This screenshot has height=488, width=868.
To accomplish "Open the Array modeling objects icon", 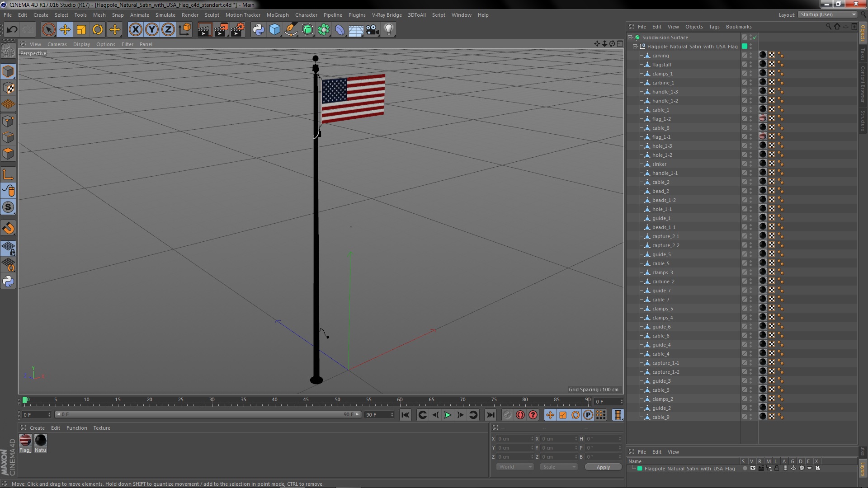I will click(324, 30).
